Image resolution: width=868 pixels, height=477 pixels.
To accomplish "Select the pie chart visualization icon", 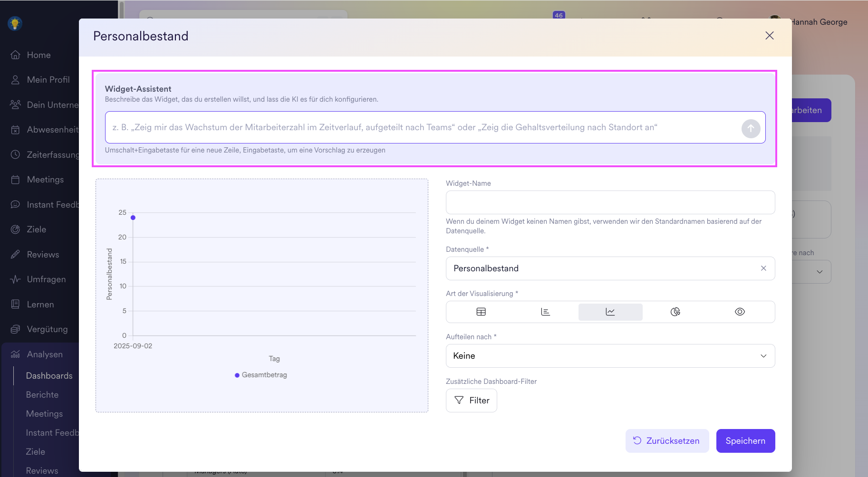I will (675, 312).
